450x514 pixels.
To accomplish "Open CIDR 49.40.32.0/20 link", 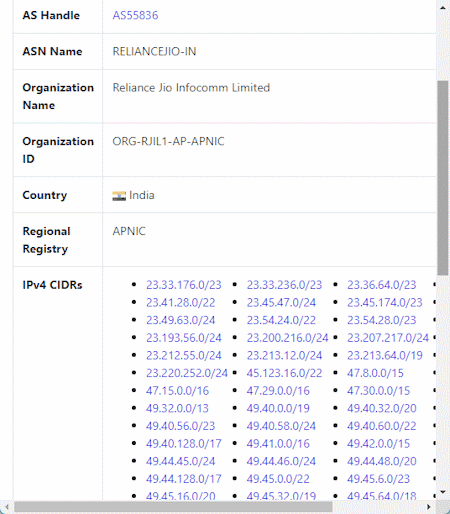I will tap(382, 409).
